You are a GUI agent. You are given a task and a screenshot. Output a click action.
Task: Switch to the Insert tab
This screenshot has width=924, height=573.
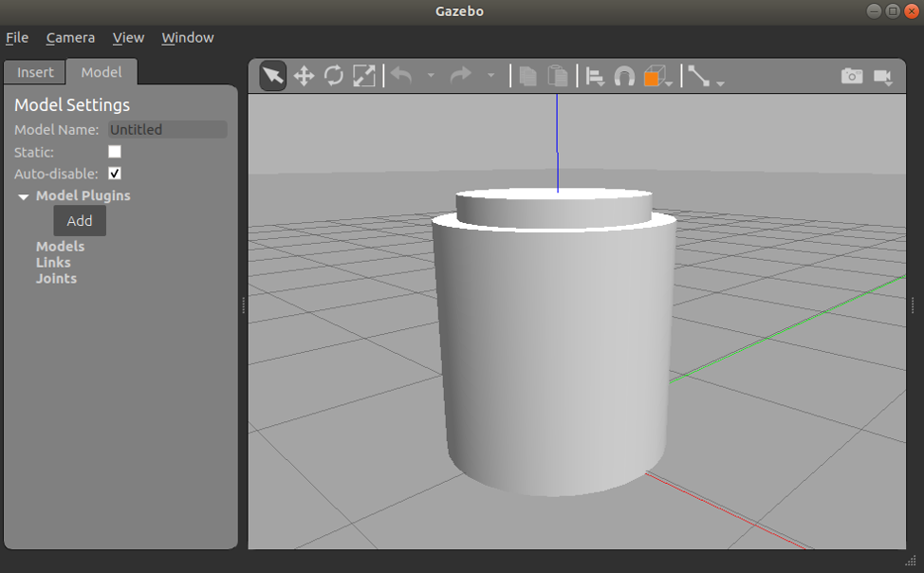coord(35,72)
